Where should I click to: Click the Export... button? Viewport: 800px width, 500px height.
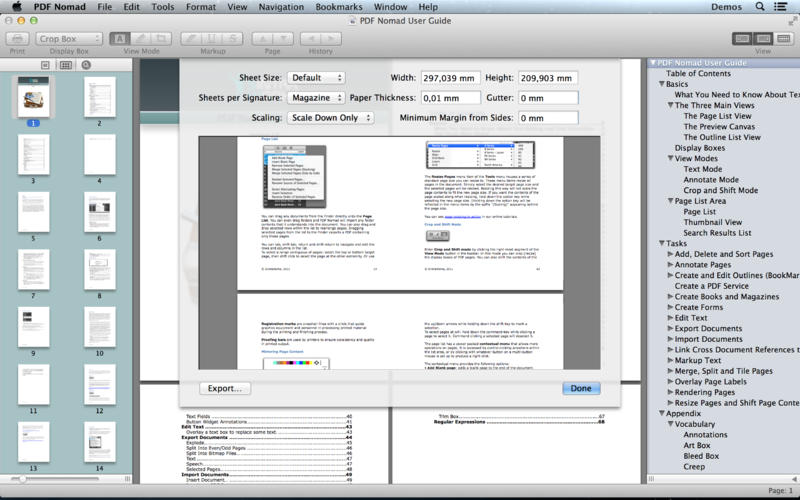[x=225, y=388]
